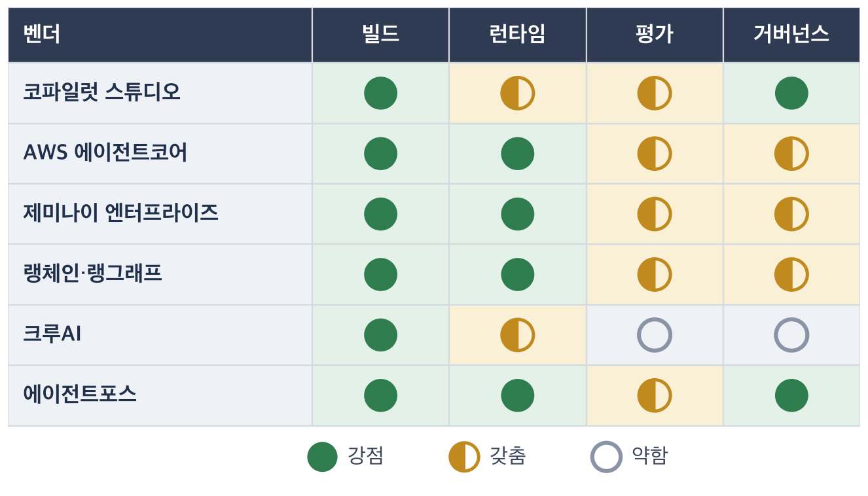Screen dimensions: 868x496
Task: Click the green 강점 legend swatch
Action: (322, 457)
